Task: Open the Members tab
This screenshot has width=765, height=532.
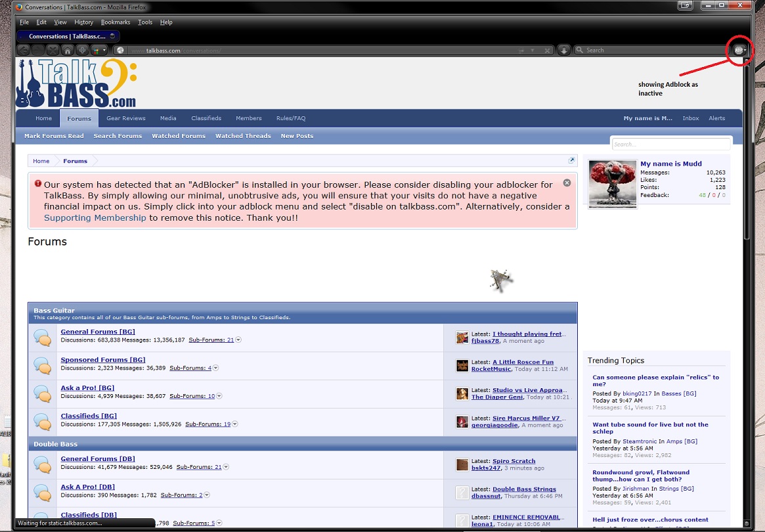Action: (249, 118)
